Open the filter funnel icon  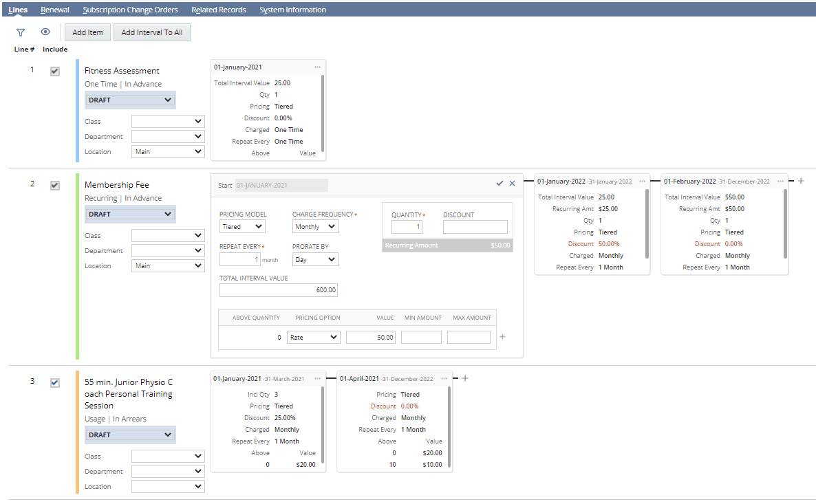click(20, 32)
